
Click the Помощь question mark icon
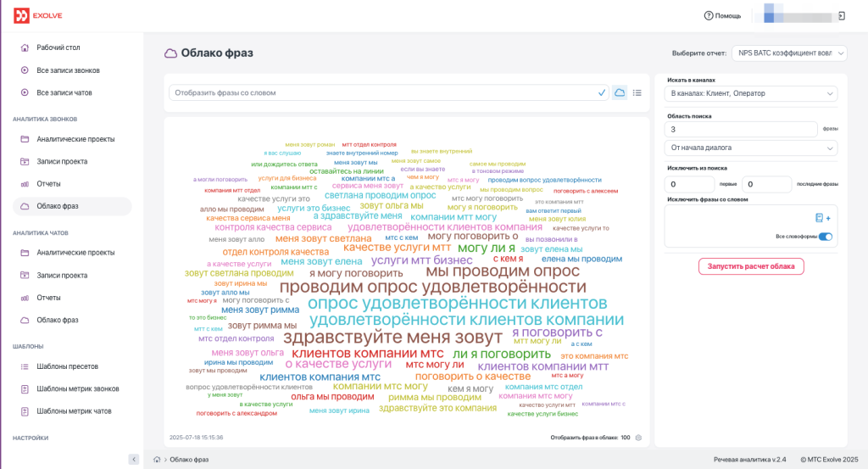coord(708,15)
